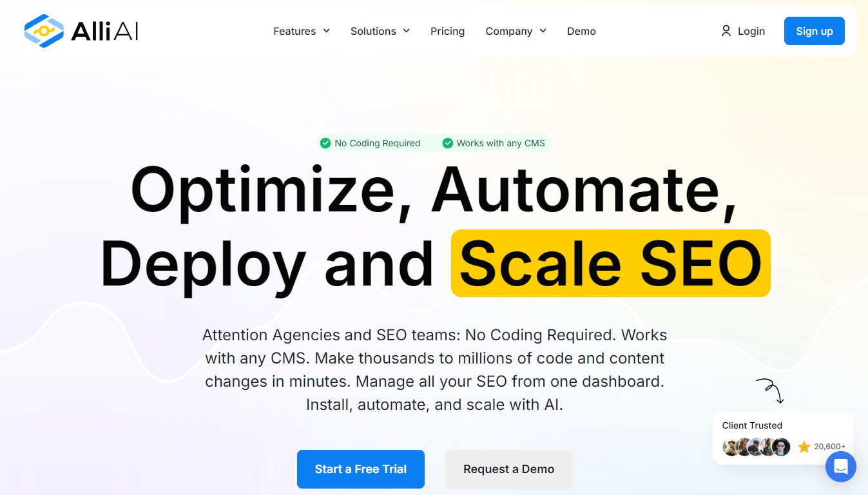Click the client avatars group

pos(757,447)
